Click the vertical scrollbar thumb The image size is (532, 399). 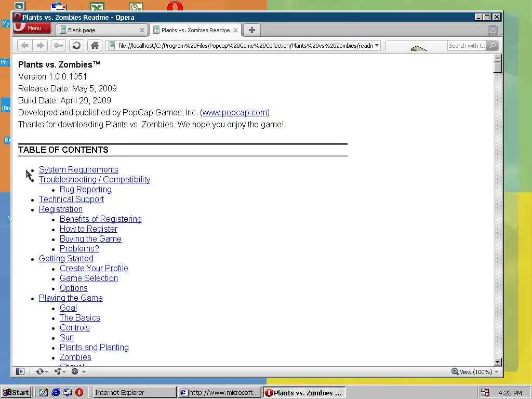click(497, 68)
